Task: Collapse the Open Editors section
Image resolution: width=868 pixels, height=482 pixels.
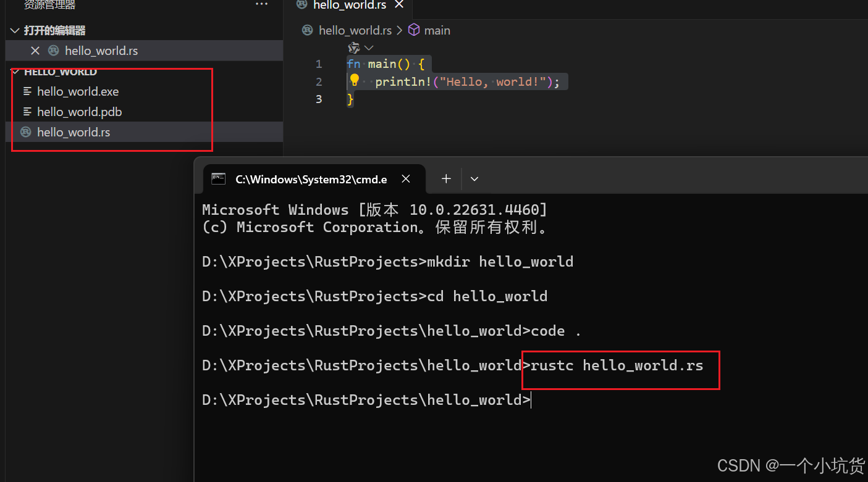Action: click(x=15, y=30)
